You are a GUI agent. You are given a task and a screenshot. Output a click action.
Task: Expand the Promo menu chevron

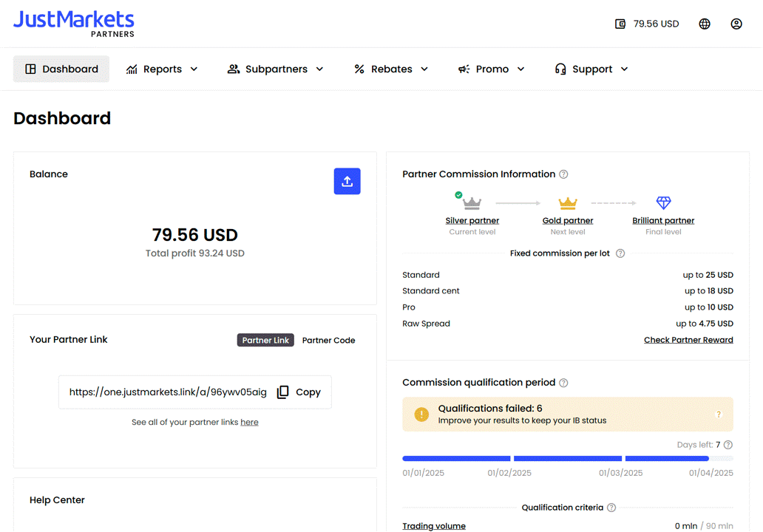520,69
